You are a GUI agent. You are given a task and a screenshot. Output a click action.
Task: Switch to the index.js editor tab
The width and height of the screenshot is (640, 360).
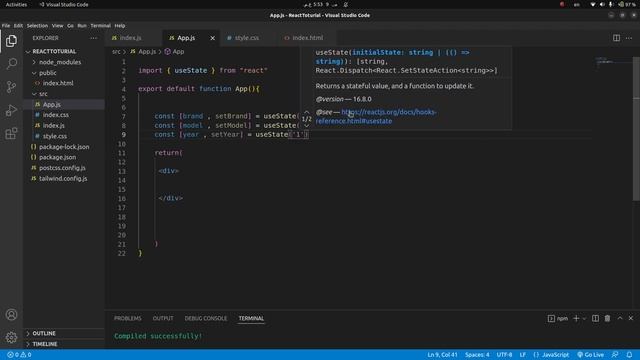130,38
